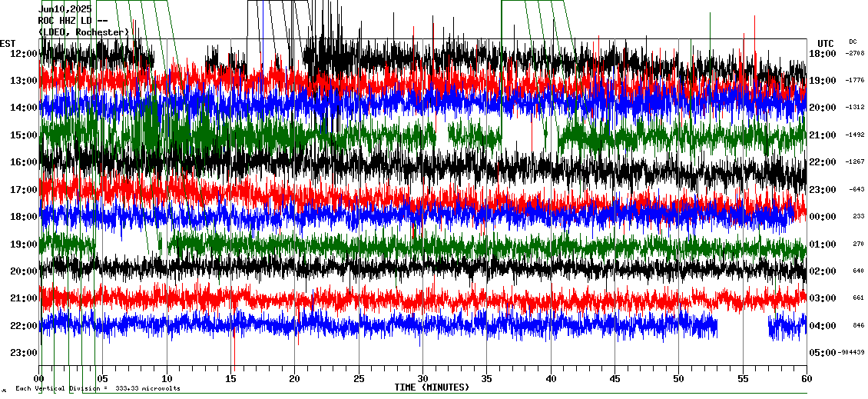Pick the 00:00 UTC row label
The width and height of the screenshot is (868, 399).
point(823,217)
